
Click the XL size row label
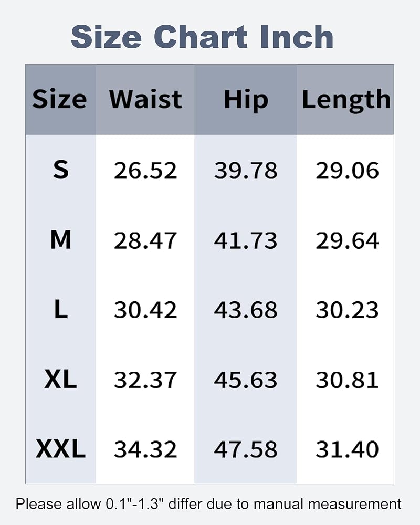point(60,380)
